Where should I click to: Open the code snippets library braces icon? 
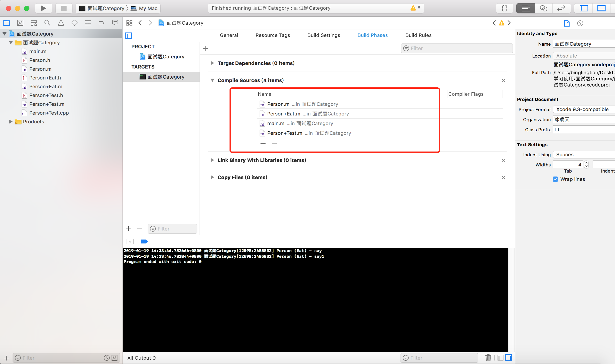pyautogui.click(x=504, y=8)
